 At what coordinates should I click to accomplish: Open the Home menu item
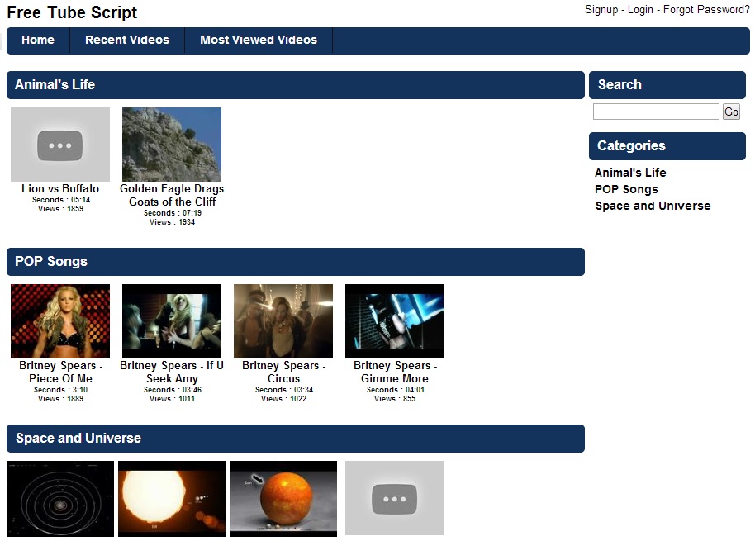(x=38, y=40)
